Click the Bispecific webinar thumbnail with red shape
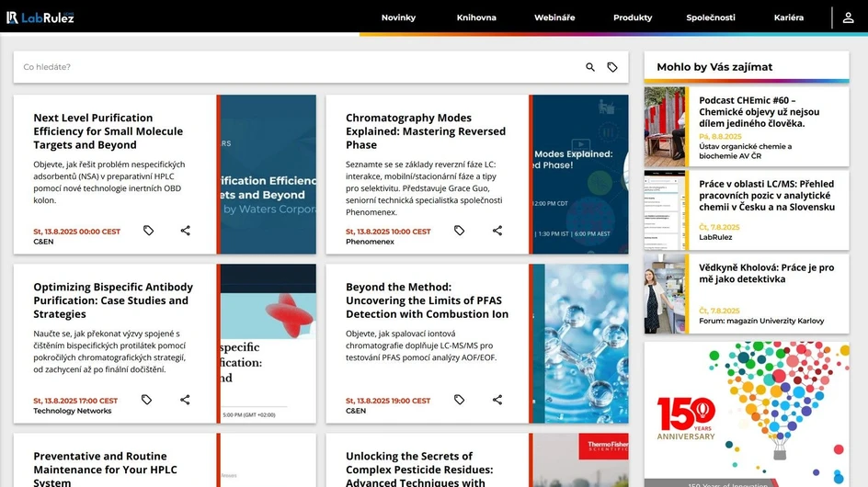 (267, 344)
